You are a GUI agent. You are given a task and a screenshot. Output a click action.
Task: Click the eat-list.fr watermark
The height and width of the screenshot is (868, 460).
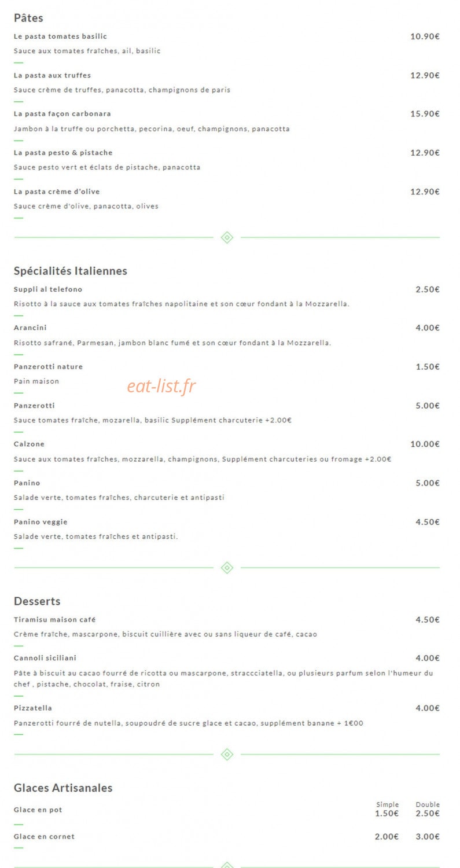tap(161, 386)
